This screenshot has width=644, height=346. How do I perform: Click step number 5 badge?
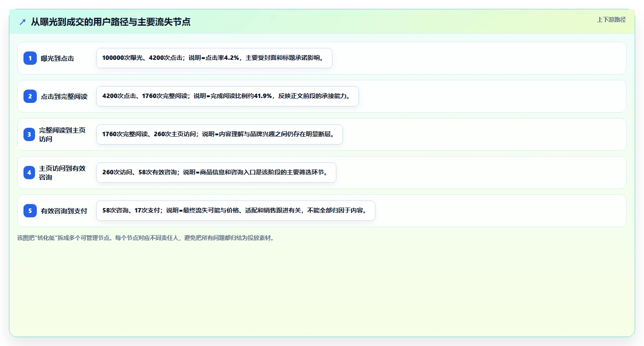(x=30, y=211)
